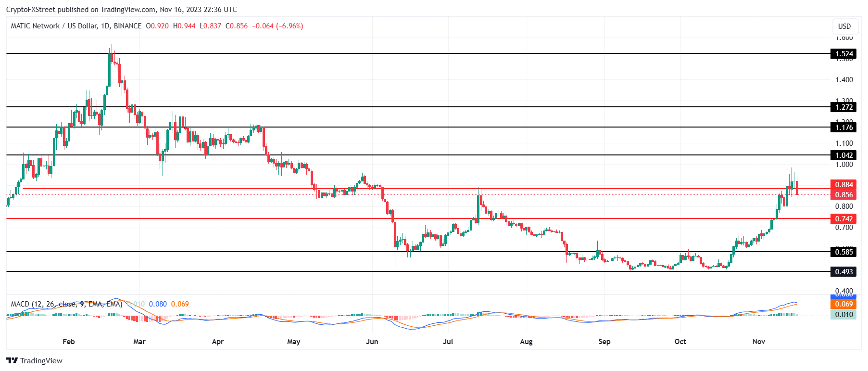
Task: Click the 0.585 price level label
Action: pos(843,252)
